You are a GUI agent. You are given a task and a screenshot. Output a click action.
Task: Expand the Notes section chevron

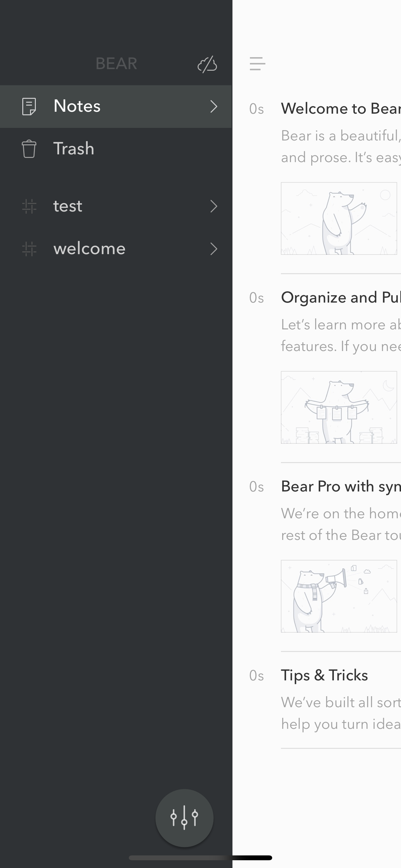214,107
